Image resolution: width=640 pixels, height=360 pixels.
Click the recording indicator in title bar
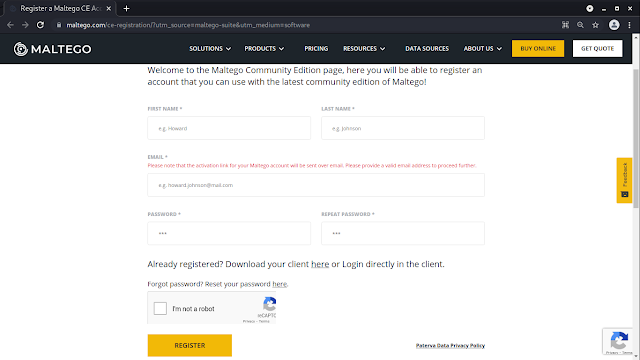point(590,8)
